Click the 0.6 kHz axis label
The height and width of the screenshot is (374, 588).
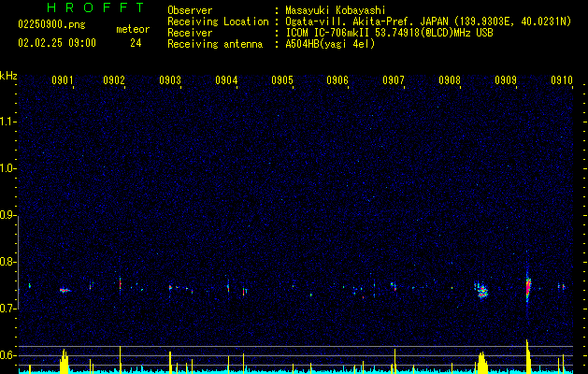pyautogui.click(x=8, y=355)
